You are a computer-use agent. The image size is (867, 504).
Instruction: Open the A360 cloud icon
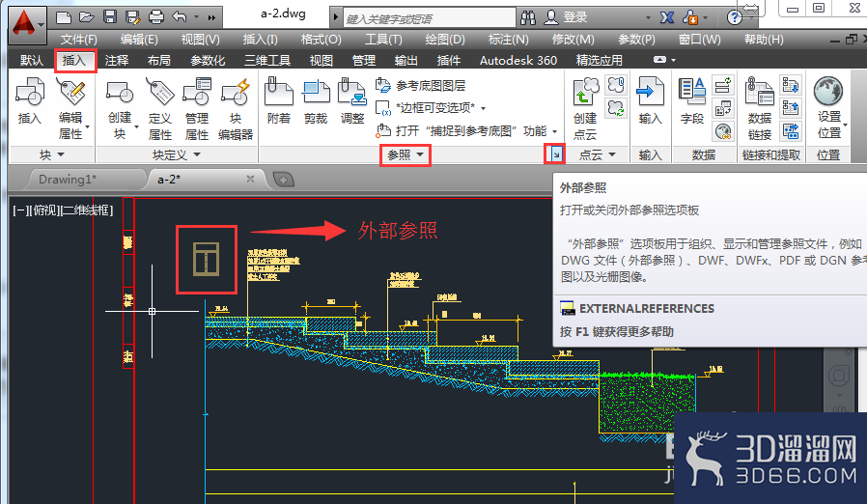pos(690,17)
